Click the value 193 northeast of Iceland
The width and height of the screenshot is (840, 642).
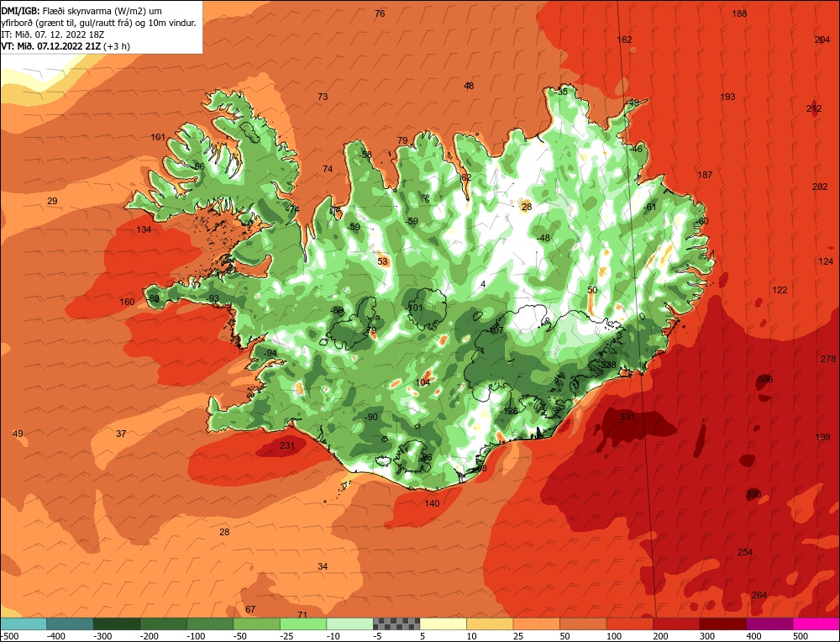727,97
